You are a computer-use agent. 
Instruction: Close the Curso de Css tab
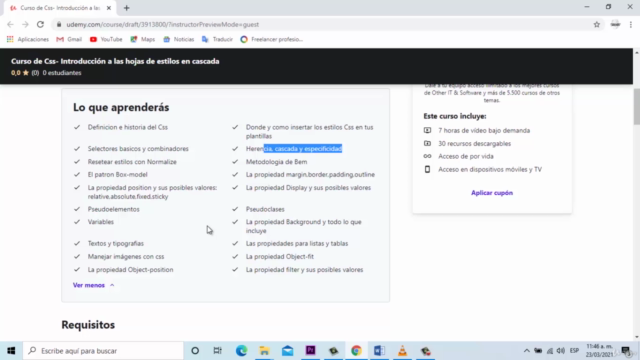[109, 8]
